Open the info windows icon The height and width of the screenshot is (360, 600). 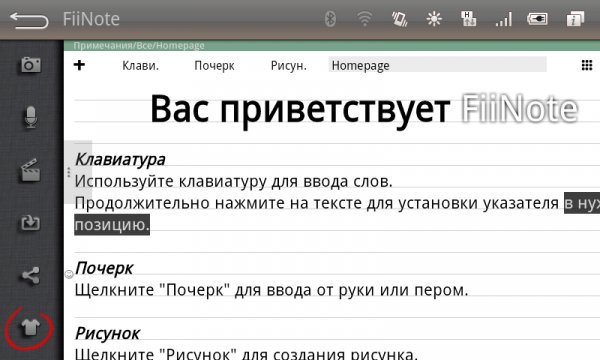click(575, 19)
